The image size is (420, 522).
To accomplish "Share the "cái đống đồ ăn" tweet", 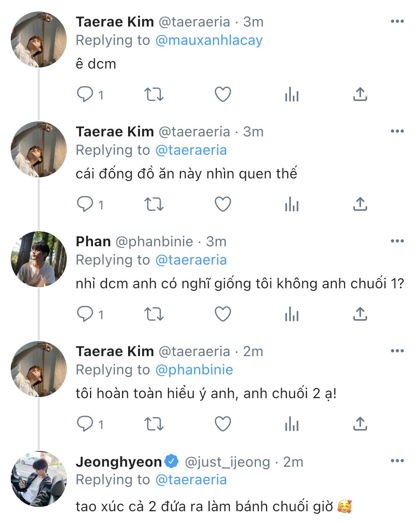I will pyautogui.click(x=360, y=205).
